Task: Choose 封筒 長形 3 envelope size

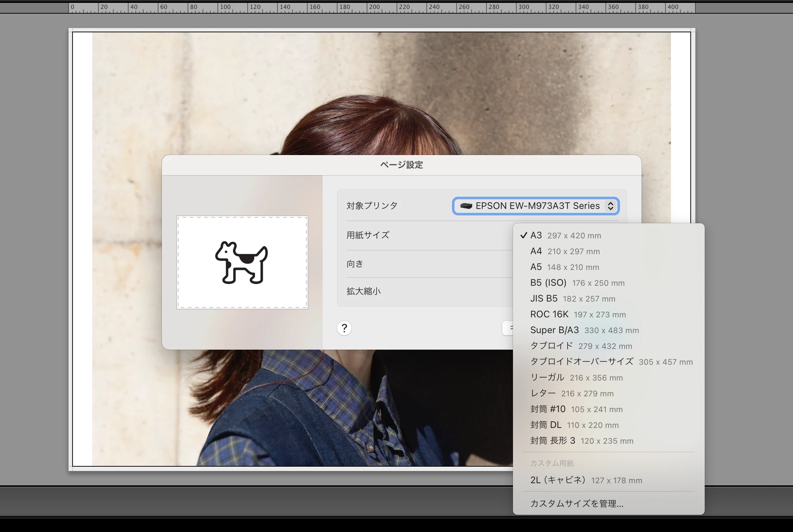Action: click(582, 441)
